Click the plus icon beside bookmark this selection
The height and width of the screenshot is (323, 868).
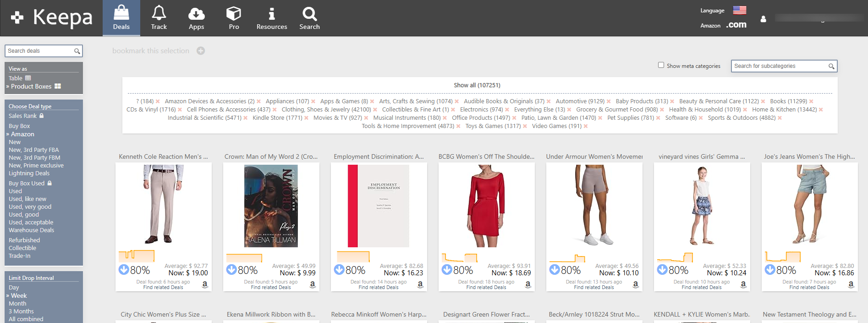[201, 51]
